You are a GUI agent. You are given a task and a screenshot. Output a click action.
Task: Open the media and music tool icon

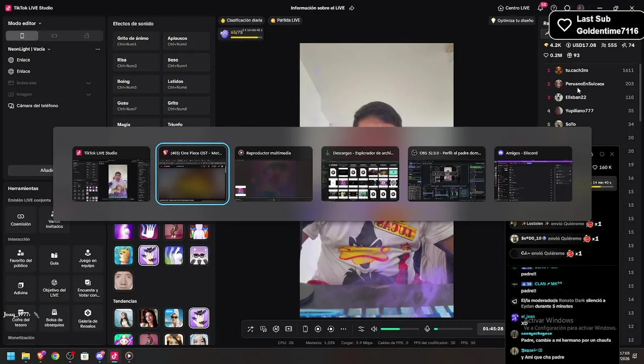coord(264,329)
